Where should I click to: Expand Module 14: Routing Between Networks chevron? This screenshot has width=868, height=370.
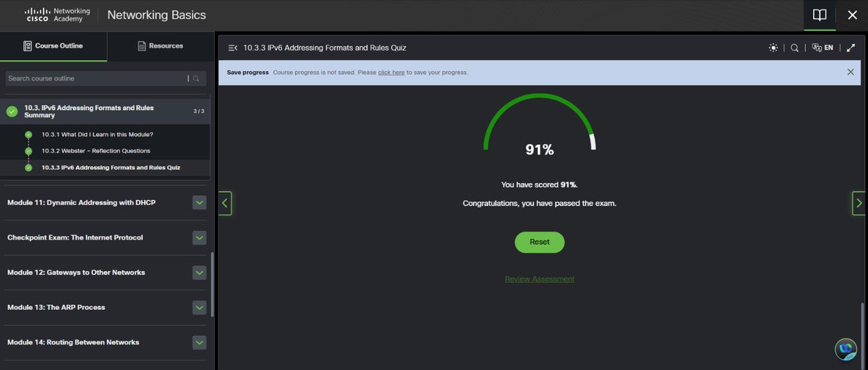click(200, 342)
